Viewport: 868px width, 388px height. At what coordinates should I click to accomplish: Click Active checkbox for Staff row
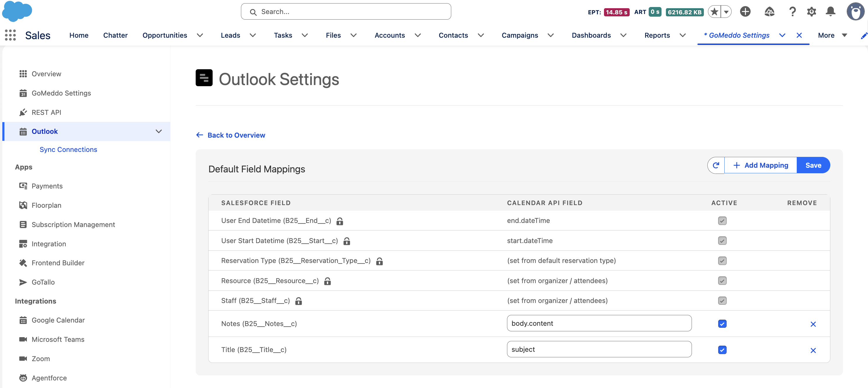(x=722, y=301)
